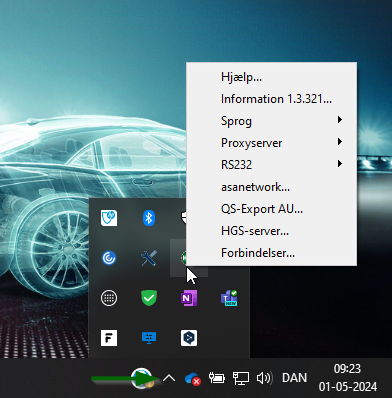Choose asanetwork... from the menu
392x398 pixels.
(271, 187)
